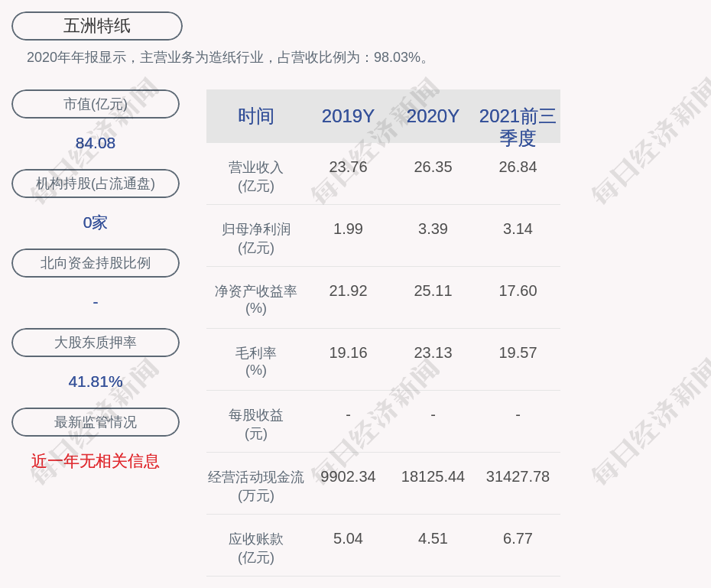Image resolution: width=711 pixels, height=588 pixels.
Task: Click the 五洲特纸 company name pill
Action: click(x=96, y=26)
